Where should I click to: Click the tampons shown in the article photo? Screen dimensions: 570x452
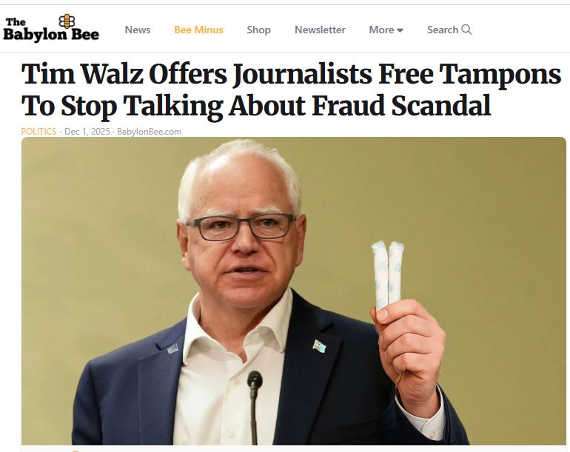point(388,275)
